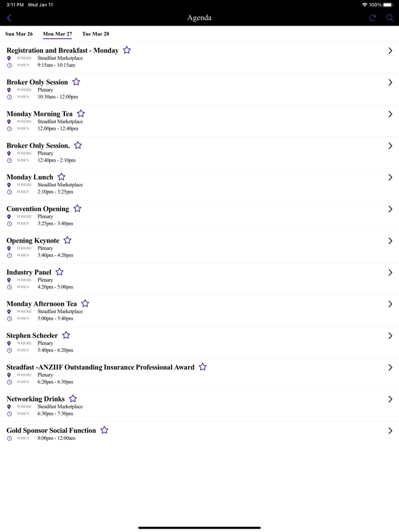Tap the Wi-Fi status icon

click(364, 5)
